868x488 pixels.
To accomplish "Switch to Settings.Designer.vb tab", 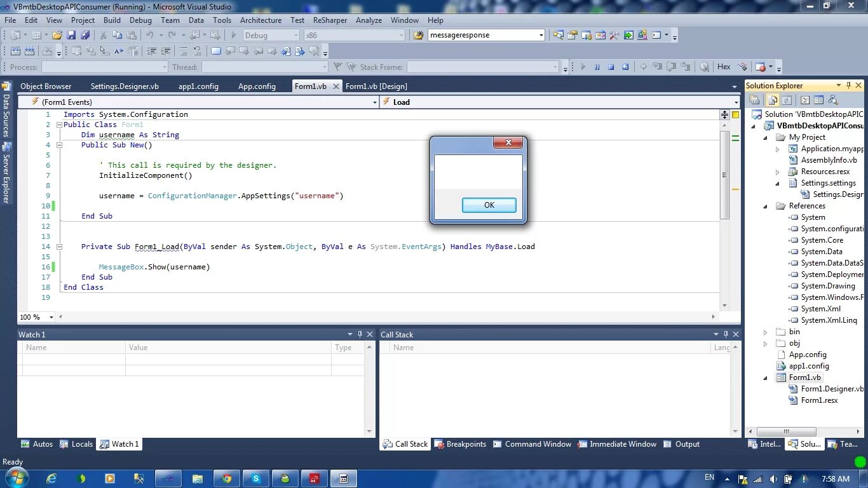I will click(125, 86).
